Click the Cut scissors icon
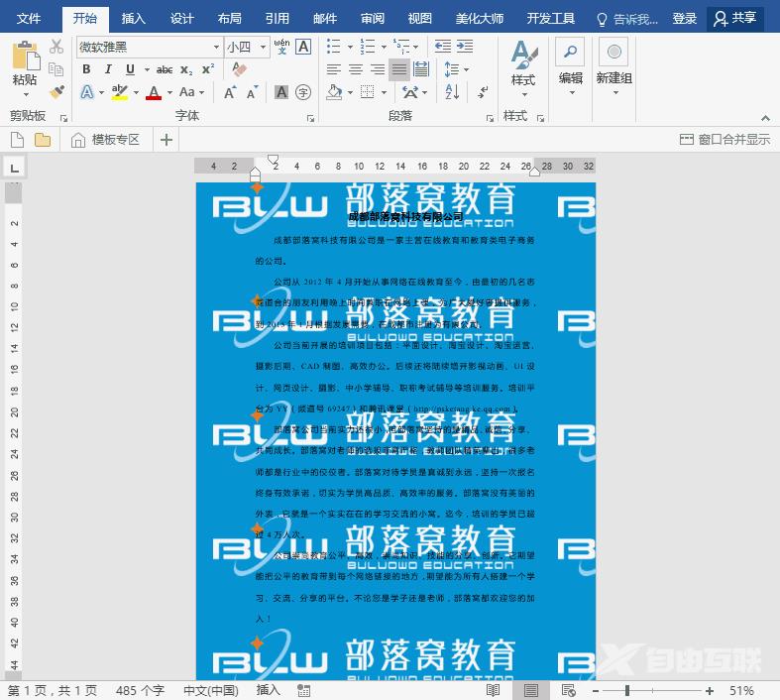Screen dimensions: 780x700 56,47
